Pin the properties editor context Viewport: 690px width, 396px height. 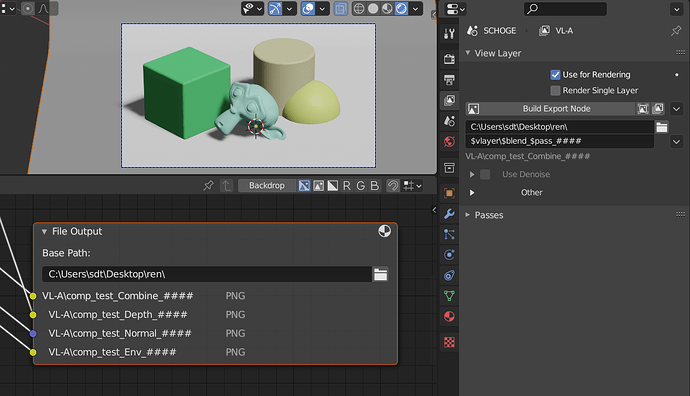click(675, 31)
